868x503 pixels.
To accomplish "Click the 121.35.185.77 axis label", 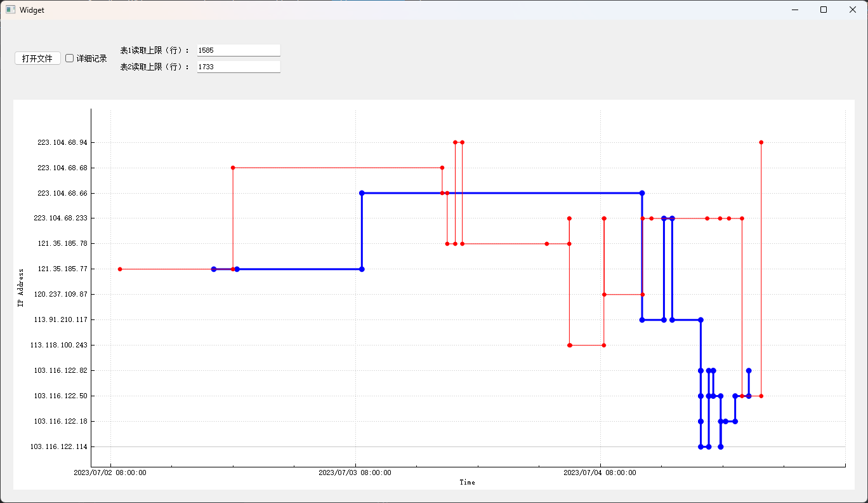I will (x=62, y=269).
